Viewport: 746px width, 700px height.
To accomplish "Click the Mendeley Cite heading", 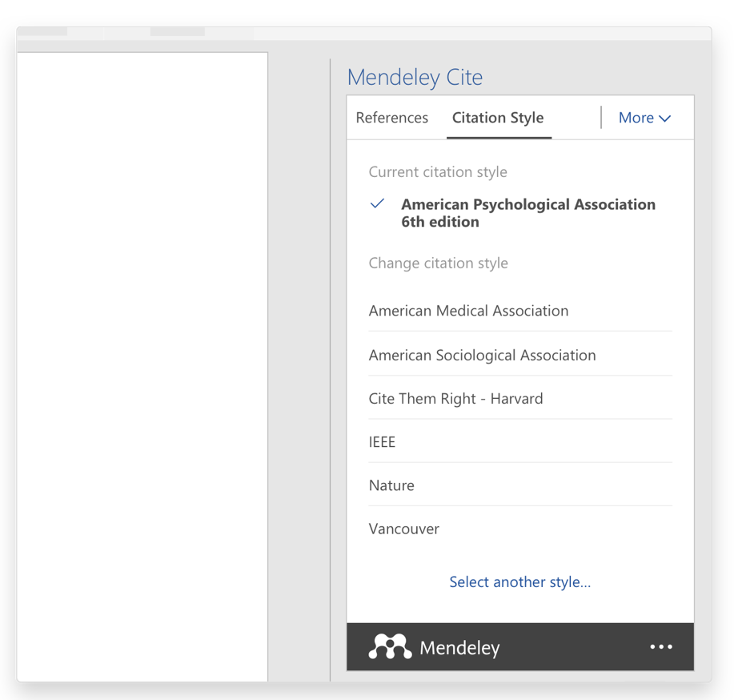I will 415,77.
